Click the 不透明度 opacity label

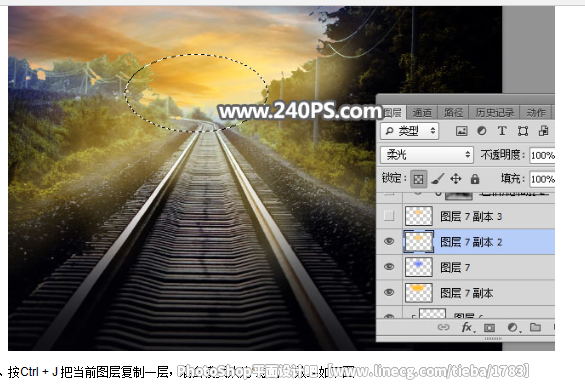tap(503, 155)
